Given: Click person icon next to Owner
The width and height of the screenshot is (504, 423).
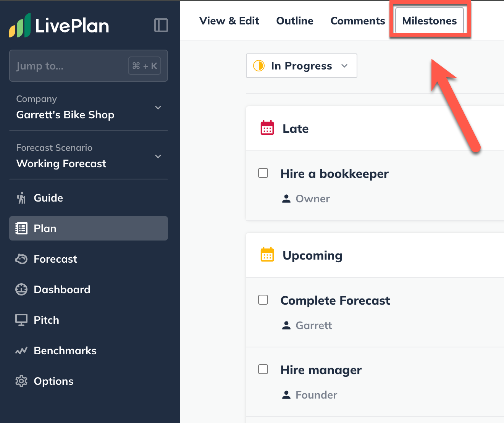Looking at the screenshot, I should coord(286,199).
